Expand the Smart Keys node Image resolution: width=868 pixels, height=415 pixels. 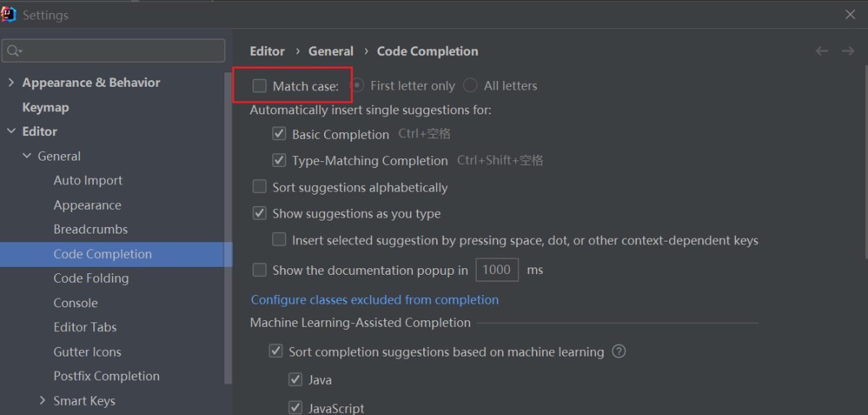[43, 401]
